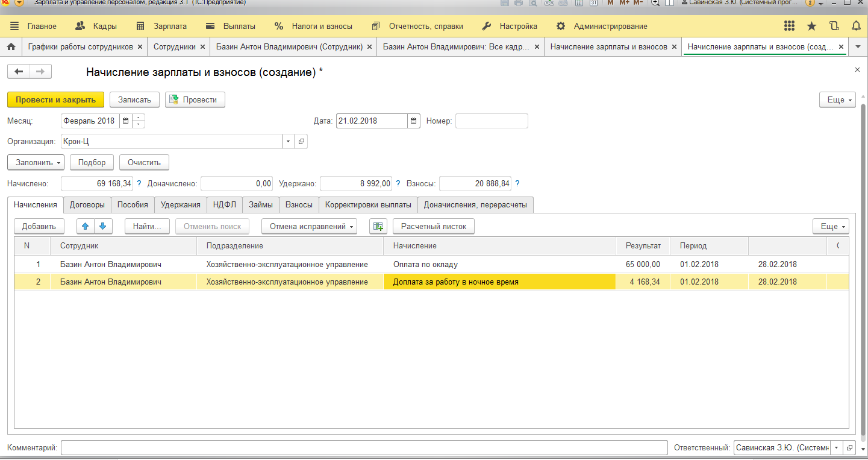Move row down with blue arrow
This screenshot has width=868, height=460.
point(102,226)
